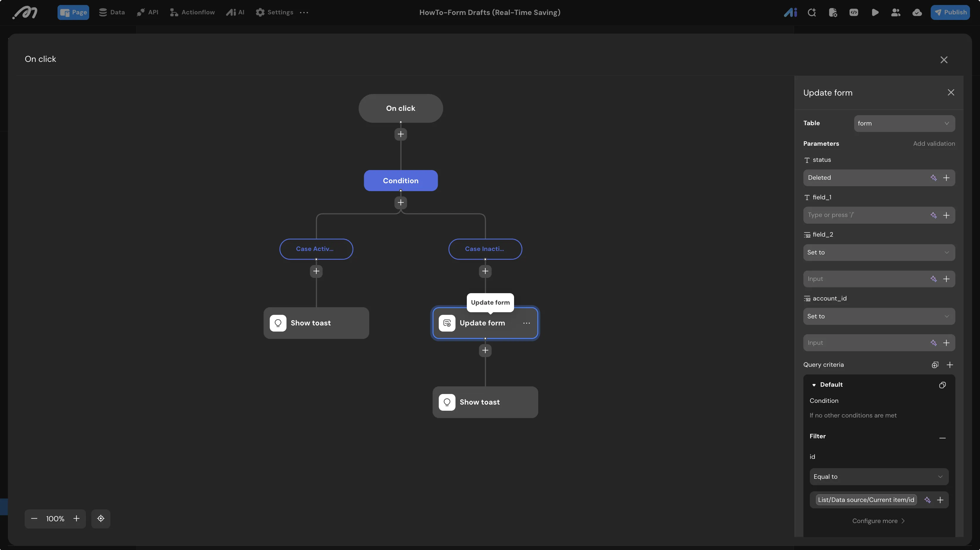Collapse the Filter section with minus icon
Viewport: 980px width, 550px height.
coord(942,438)
